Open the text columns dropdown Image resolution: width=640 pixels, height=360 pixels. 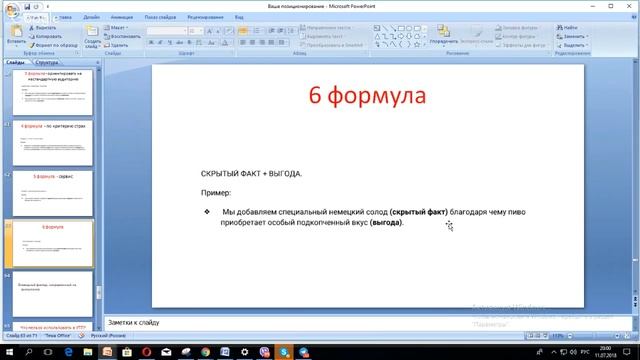click(x=282, y=42)
